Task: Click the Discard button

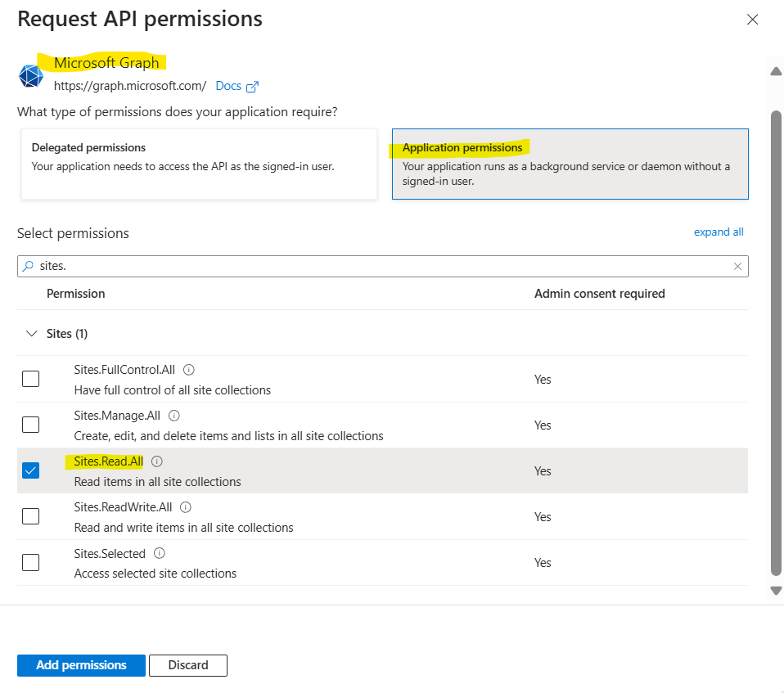Action: (188, 665)
